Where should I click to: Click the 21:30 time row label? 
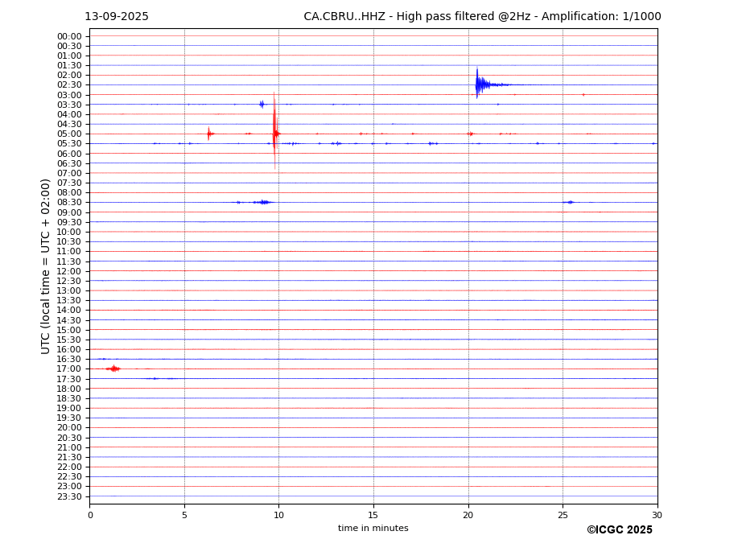tap(69, 457)
